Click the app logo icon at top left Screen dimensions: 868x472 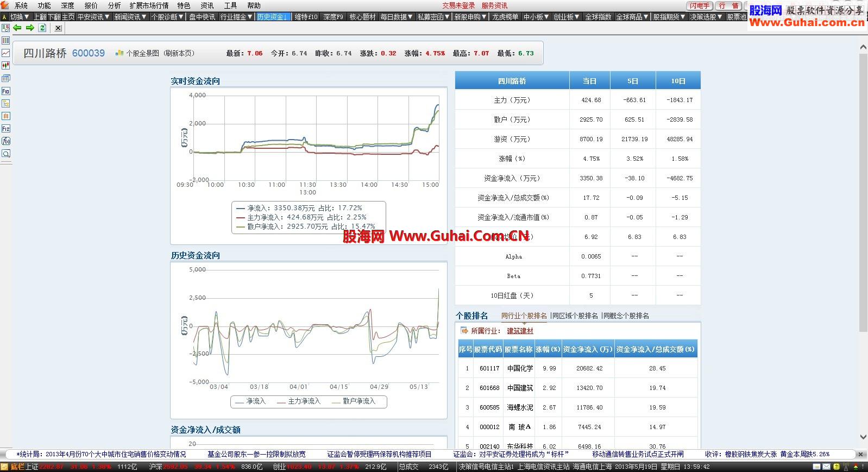[5, 5]
